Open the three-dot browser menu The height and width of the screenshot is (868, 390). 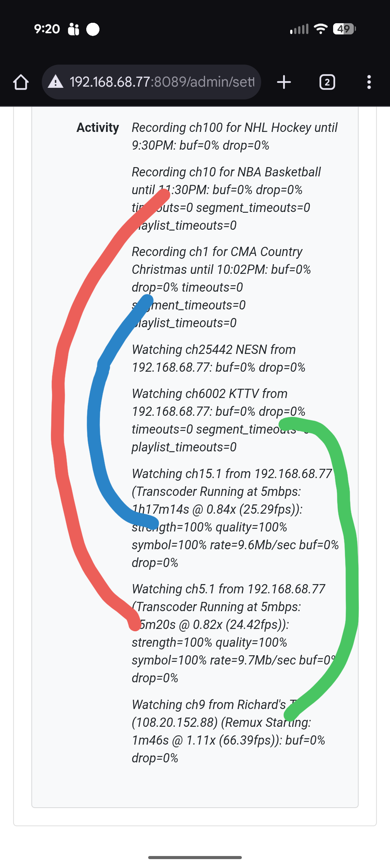click(x=369, y=82)
